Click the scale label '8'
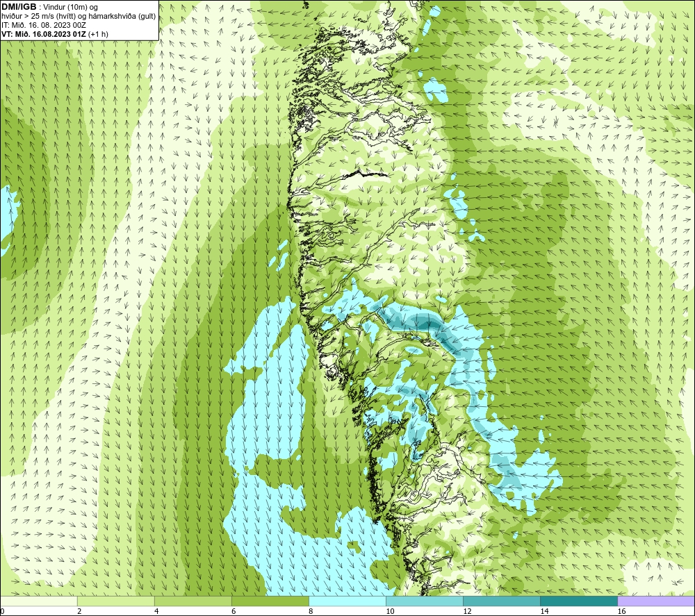The width and height of the screenshot is (695, 616). click(311, 611)
